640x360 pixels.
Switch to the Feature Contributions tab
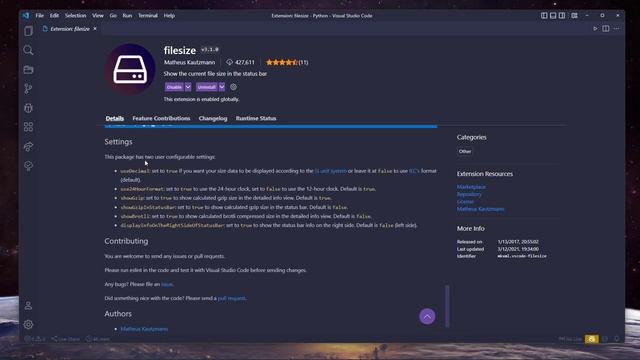[x=161, y=118]
